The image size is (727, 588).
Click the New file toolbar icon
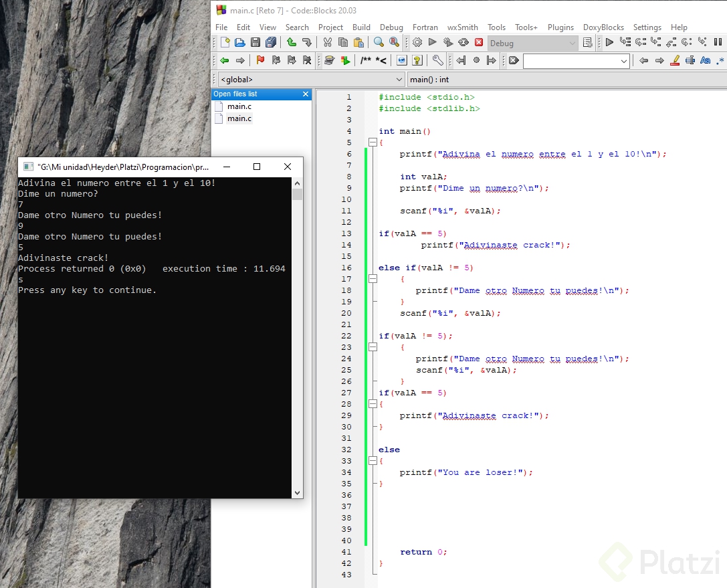(x=225, y=43)
